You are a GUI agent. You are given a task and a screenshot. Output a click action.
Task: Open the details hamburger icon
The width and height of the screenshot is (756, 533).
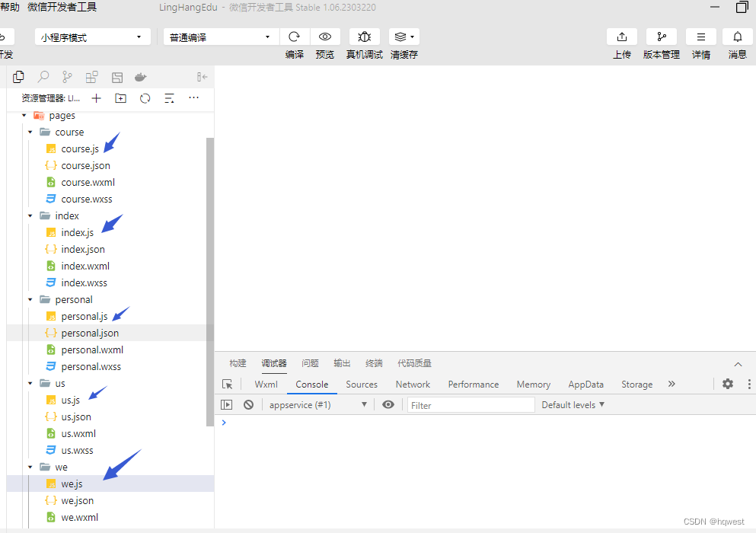click(701, 37)
